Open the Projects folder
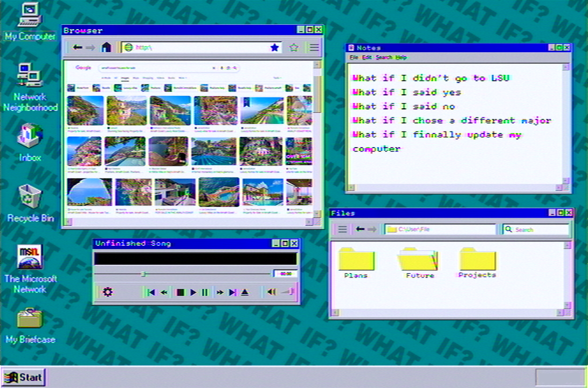This screenshot has width=588, height=388. click(478, 262)
